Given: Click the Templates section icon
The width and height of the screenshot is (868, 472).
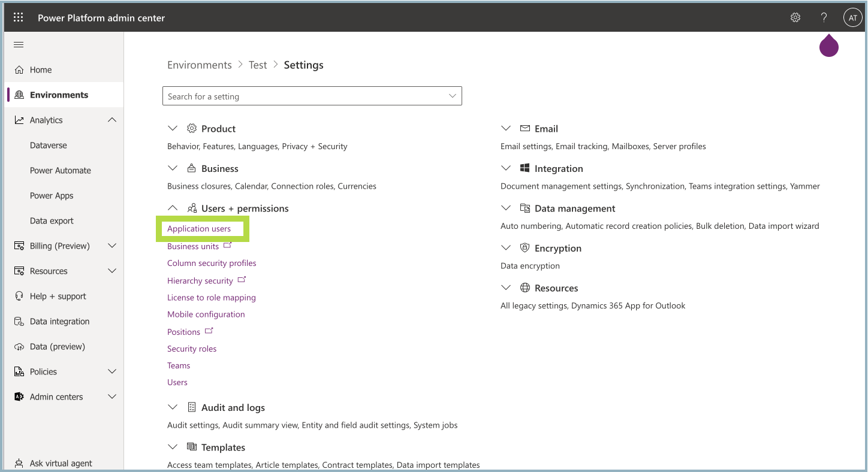Looking at the screenshot, I should pyautogui.click(x=192, y=447).
